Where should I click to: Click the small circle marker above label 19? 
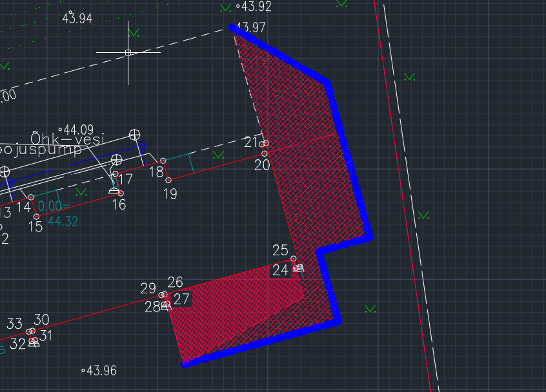tap(168, 180)
